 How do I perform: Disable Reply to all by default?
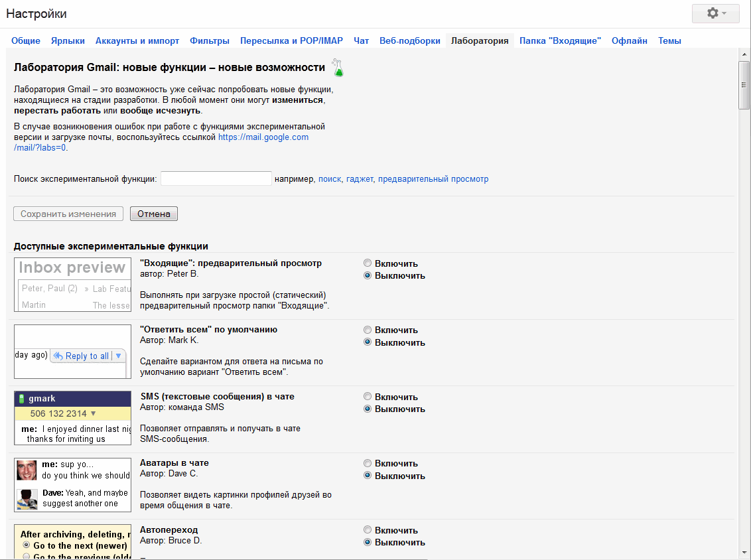(x=368, y=342)
